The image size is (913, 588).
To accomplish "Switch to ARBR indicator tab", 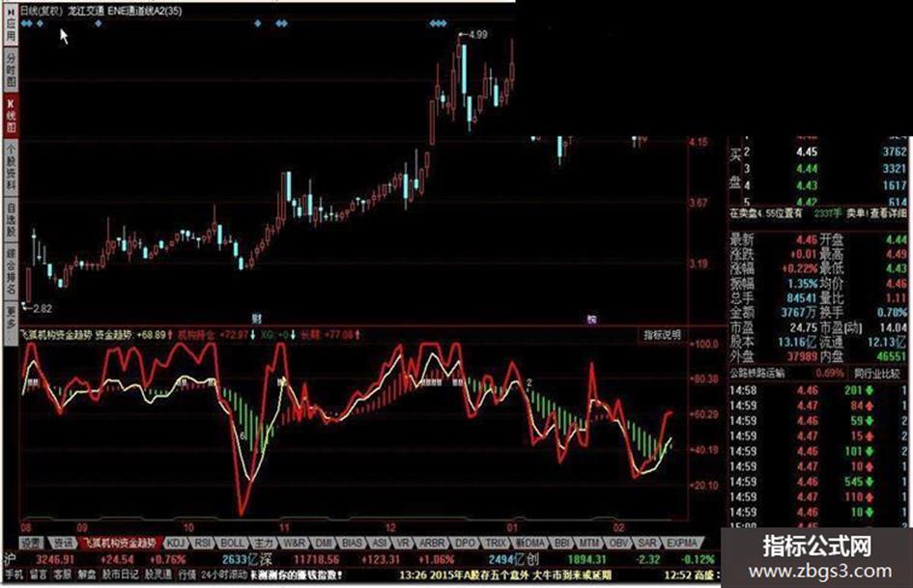I will (x=432, y=544).
